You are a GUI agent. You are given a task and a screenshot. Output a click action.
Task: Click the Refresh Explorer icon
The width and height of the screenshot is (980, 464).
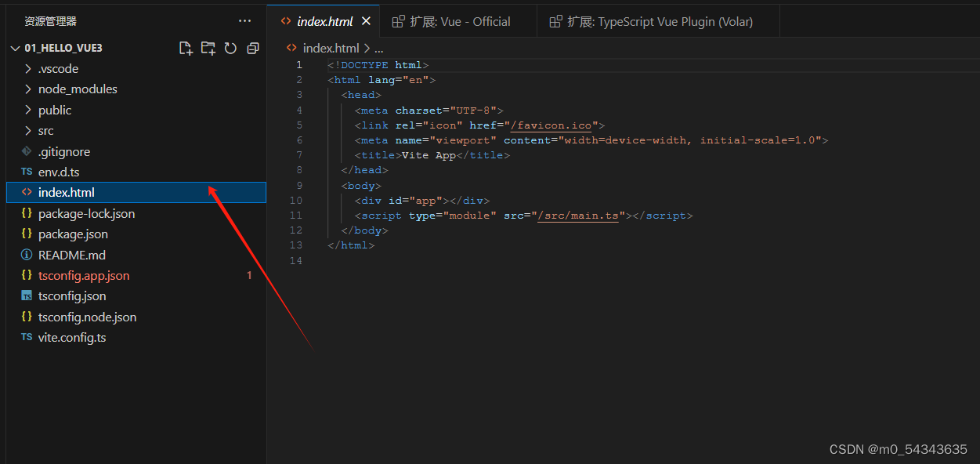(x=230, y=47)
